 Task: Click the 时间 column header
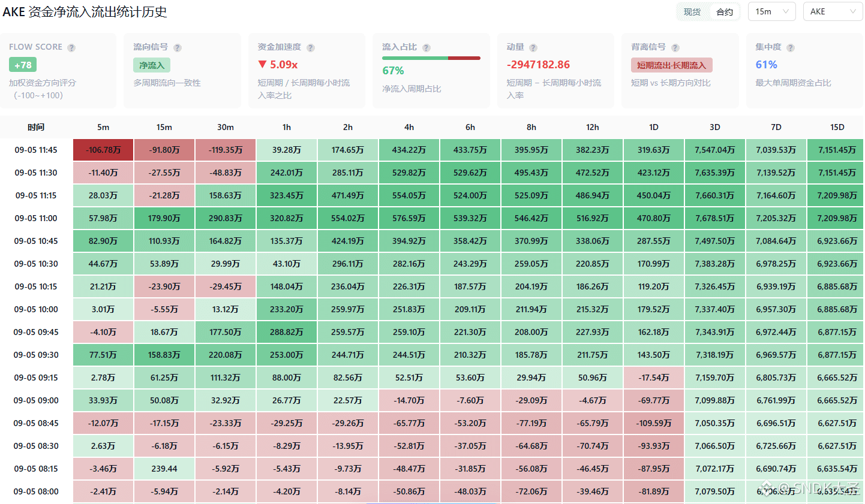(x=36, y=127)
